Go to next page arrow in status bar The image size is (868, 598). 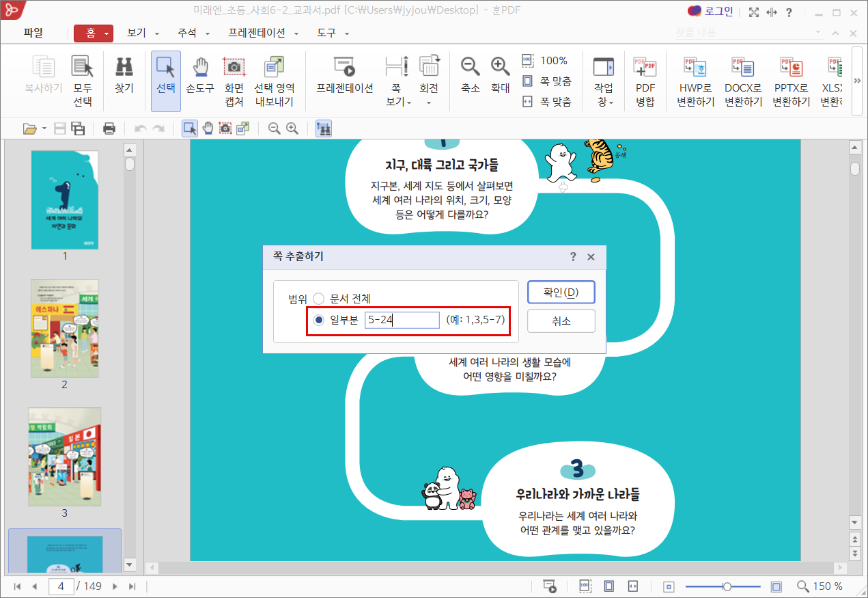(115, 586)
